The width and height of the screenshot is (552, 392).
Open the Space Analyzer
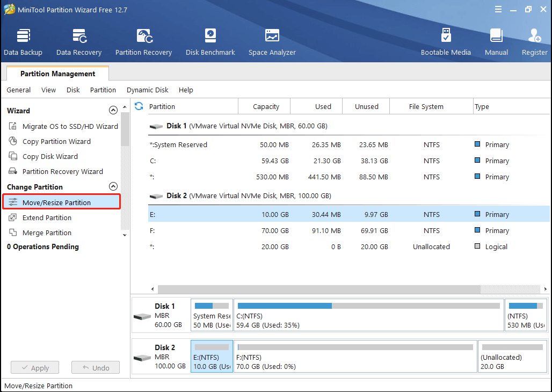click(272, 42)
